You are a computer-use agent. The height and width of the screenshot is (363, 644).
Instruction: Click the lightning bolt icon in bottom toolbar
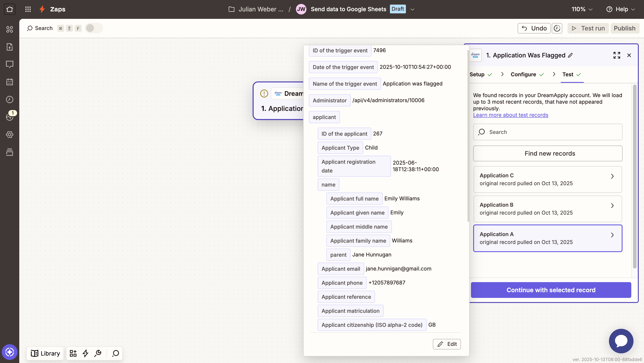[85, 353]
